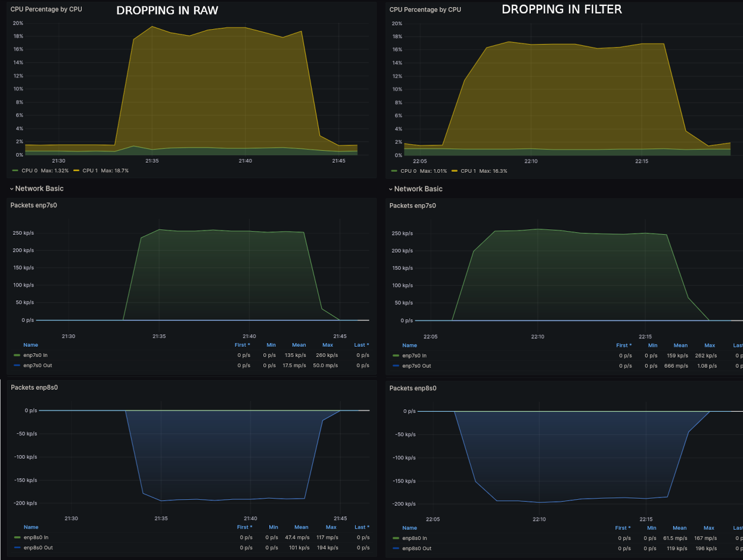Sort by Min column in the FILTER Packets enp8s0 legend
Screen dimensions: 743x560
pos(651,528)
